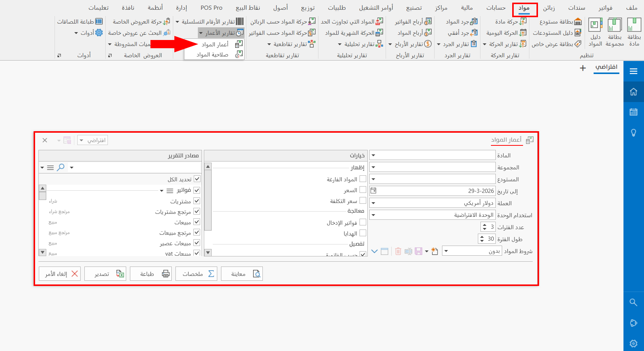Enable the المواد الفارغة checkbox

click(363, 179)
